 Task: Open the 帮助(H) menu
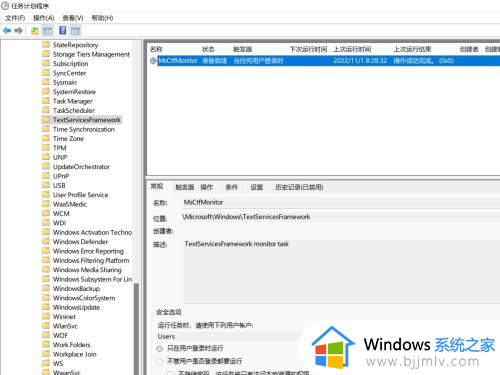tap(102, 18)
